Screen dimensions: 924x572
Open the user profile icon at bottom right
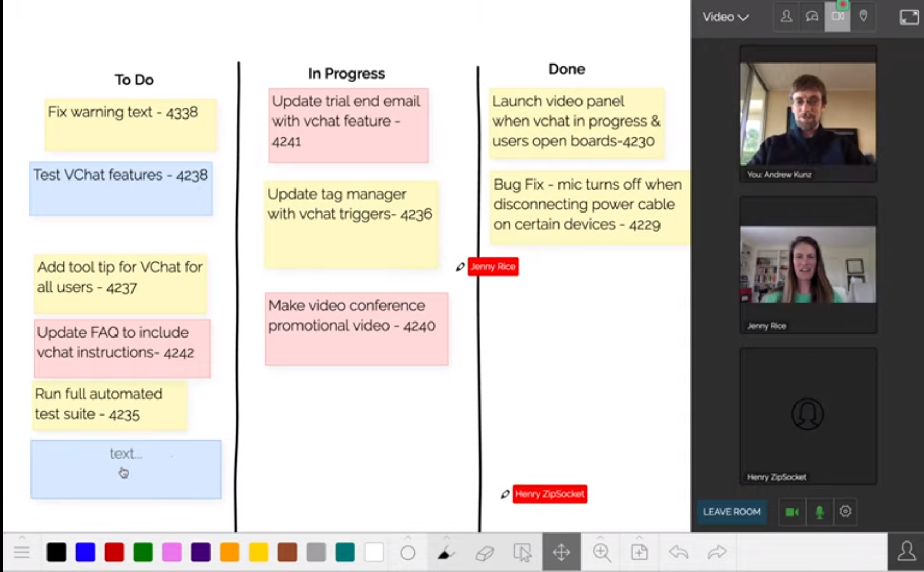(x=906, y=552)
